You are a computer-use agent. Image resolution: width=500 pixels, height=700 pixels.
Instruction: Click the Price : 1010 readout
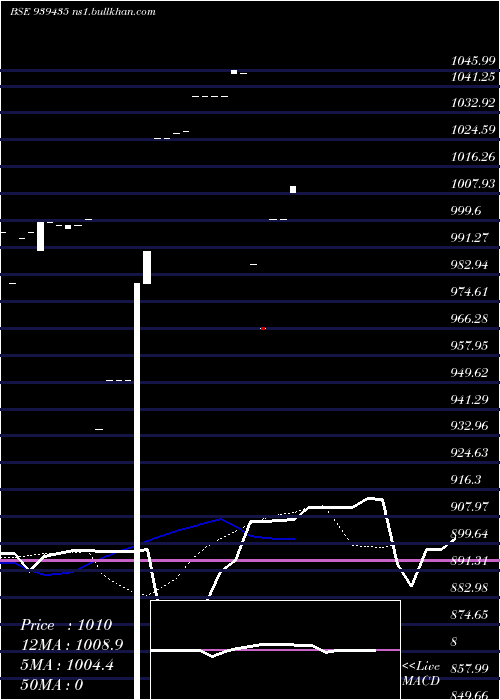[66, 625]
